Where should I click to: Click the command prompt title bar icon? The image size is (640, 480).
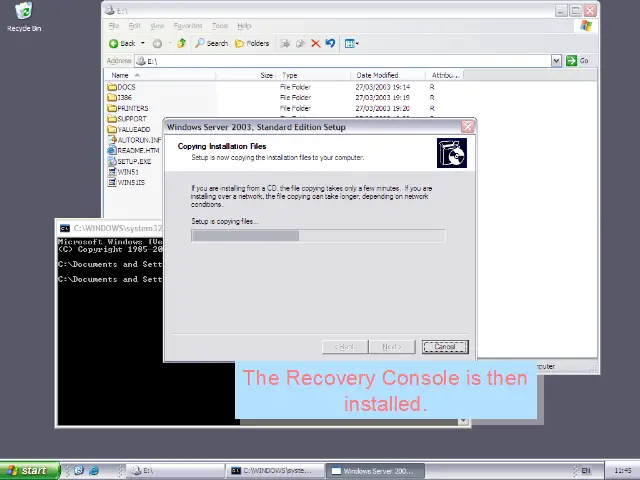pos(65,228)
